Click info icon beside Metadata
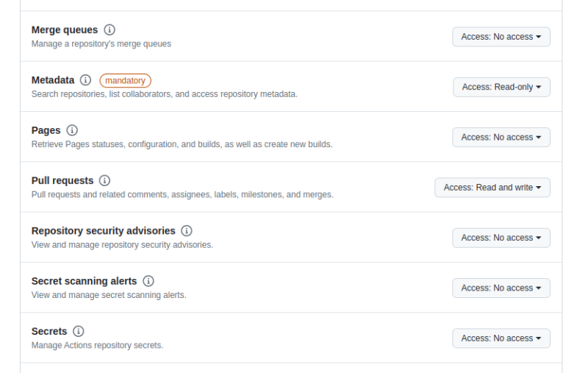This screenshot has width=588, height=373. tap(85, 80)
